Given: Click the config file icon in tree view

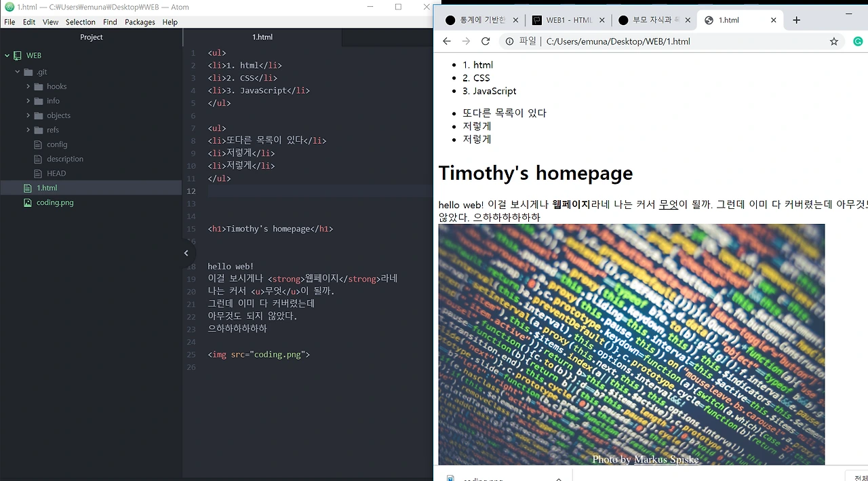Looking at the screenshot, I should (x=38, y=145).
